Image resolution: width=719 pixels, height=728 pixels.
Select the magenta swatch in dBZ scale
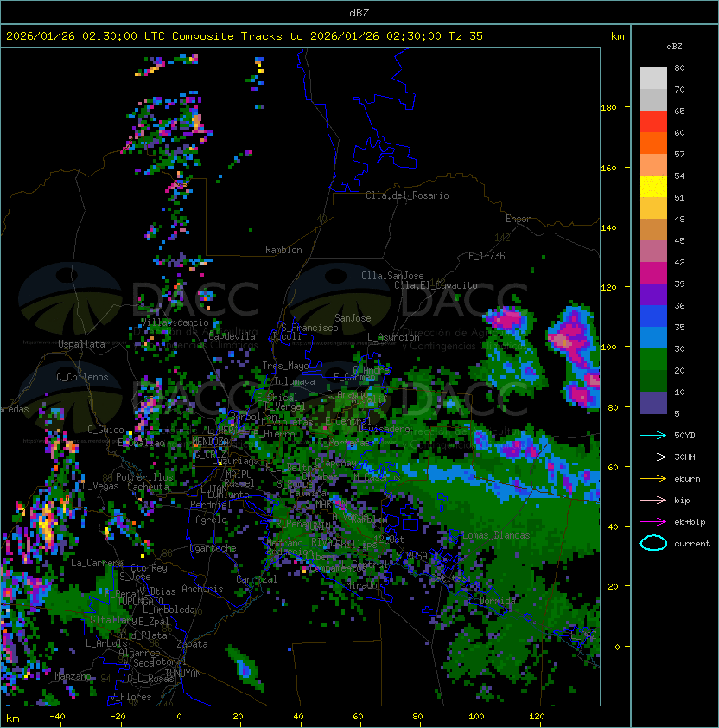[653, 273]
